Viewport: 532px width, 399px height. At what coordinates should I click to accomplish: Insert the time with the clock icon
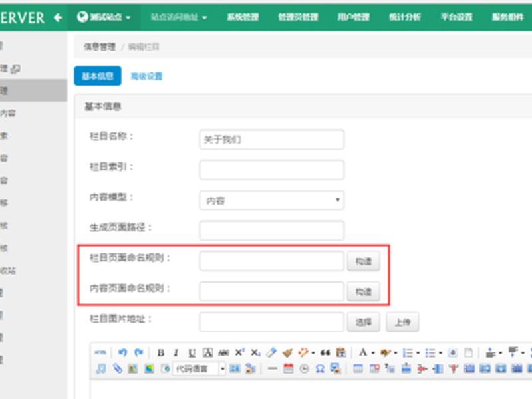tap(305, 369)
